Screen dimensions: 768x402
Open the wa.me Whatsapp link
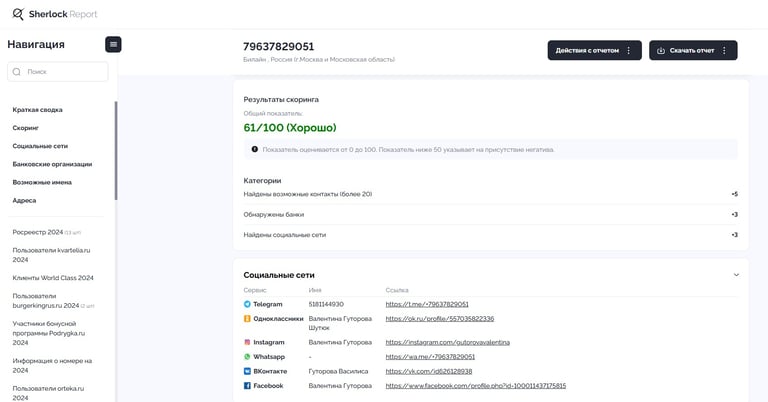430,357
